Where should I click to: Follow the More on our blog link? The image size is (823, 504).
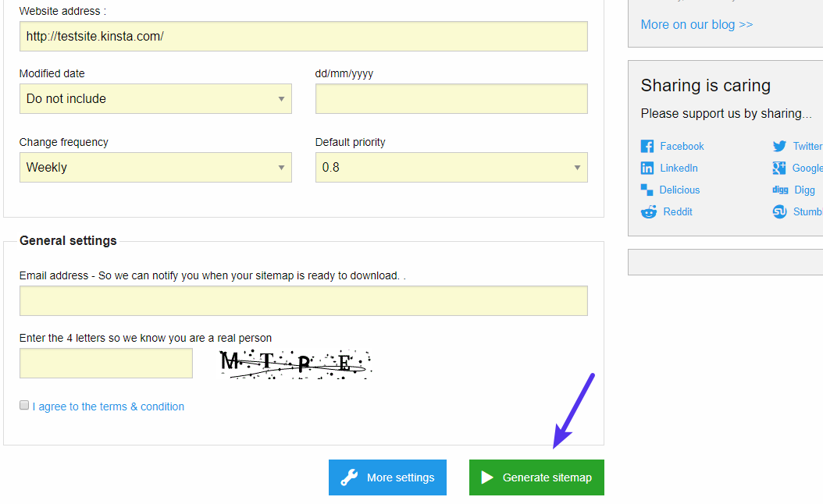tap(697, 24)
